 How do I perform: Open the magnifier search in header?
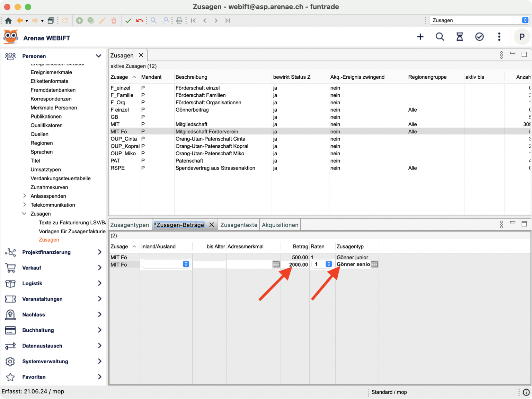[x=440, y=37]
